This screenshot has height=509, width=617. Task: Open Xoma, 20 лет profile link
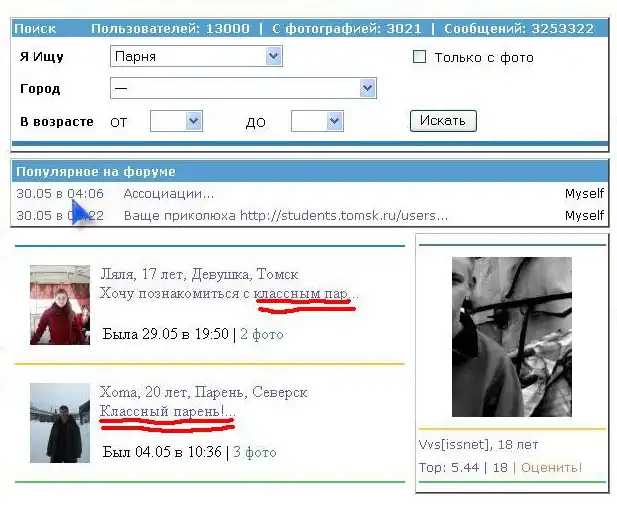click(x=203, y=392)
